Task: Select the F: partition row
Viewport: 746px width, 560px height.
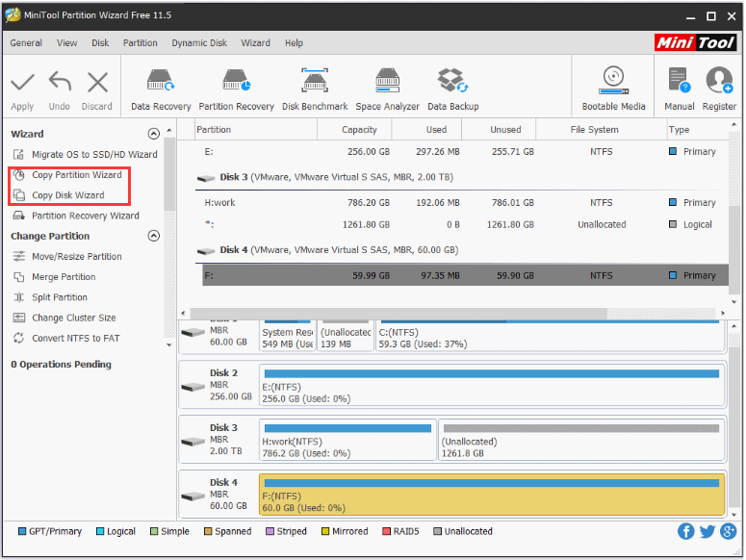Action: click(x=465, y=275)
